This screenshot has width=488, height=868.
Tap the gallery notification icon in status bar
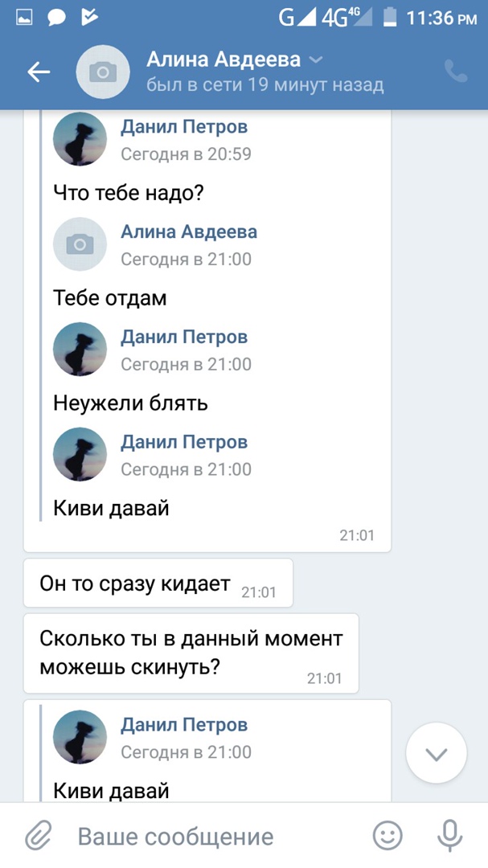point(24,18)
